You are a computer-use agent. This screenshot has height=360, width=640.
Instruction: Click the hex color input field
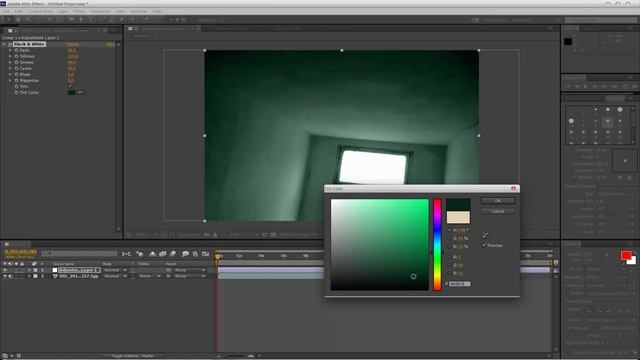coord(460,284)
